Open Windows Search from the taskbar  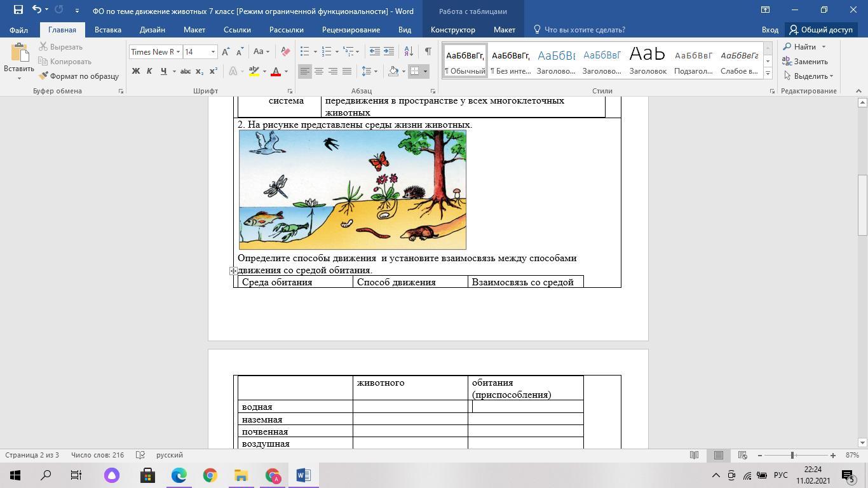pyautogui.click(x=46, y=475)
